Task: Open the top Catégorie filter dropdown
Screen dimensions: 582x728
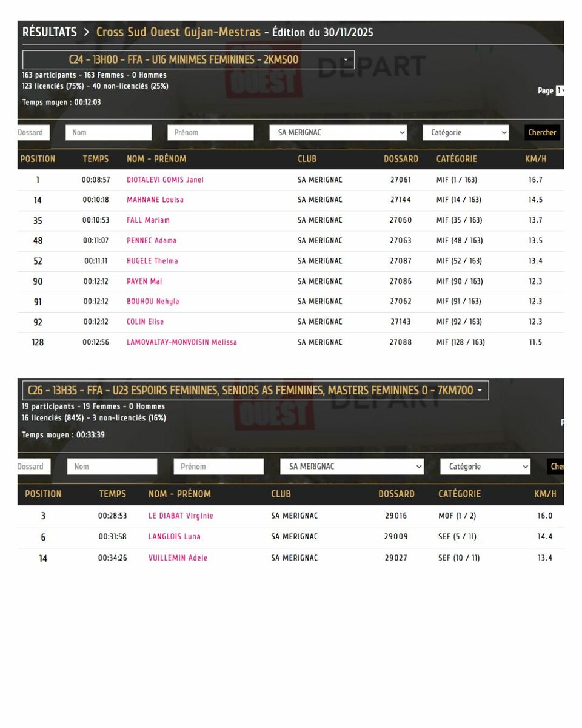Action: 465,133
